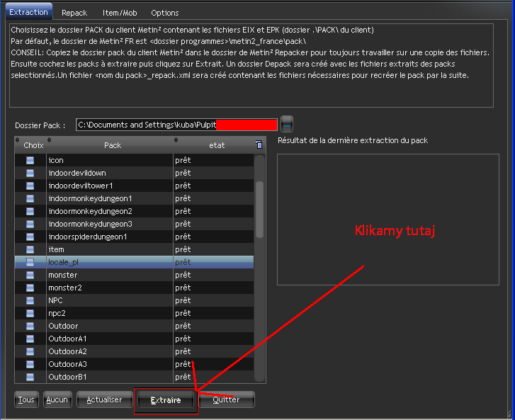Tick the checkbox for npc2 pack
The image size is (515, 420).
click(x=30, y=313)
